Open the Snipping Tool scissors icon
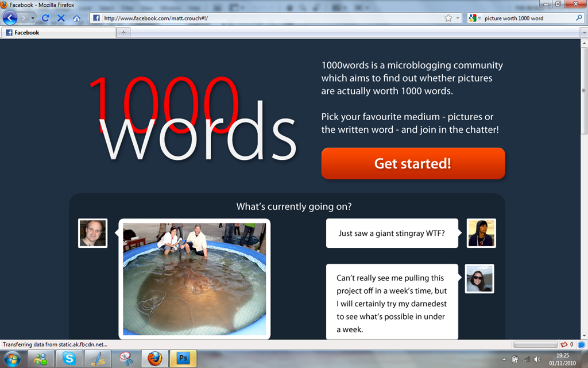Viewport: 588px width, 368px height. pyautogui.click(x=125, y=359)
